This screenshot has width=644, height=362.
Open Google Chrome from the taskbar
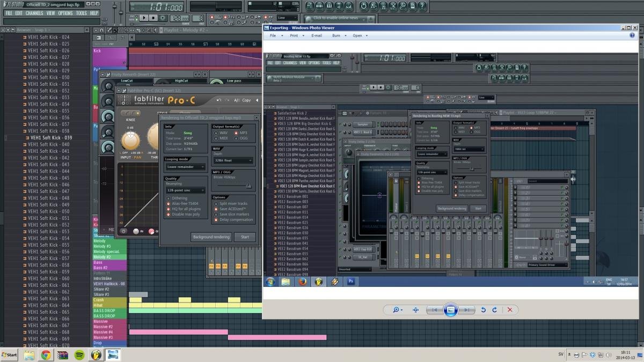[x=46, y=354]
